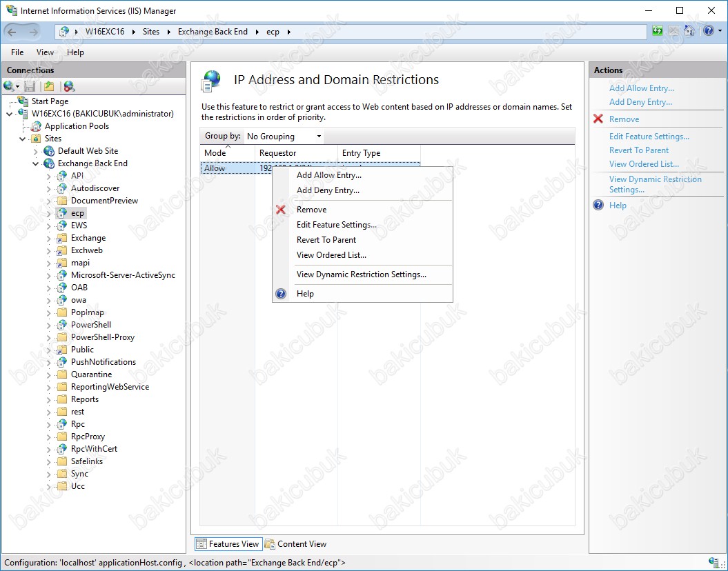728x571 pixels.
Task: Click the Sites breadcrumb in address bar
Action: click(x=151, y=32)
